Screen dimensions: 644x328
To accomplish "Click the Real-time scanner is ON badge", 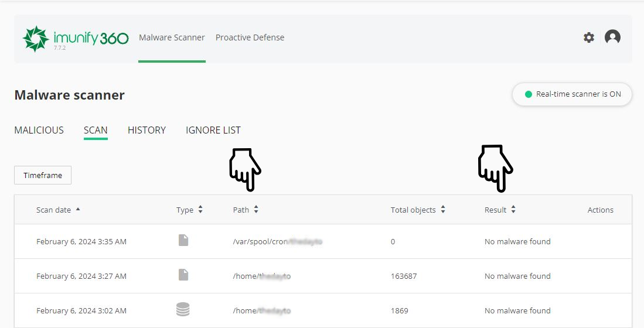I will pos(572,94).
